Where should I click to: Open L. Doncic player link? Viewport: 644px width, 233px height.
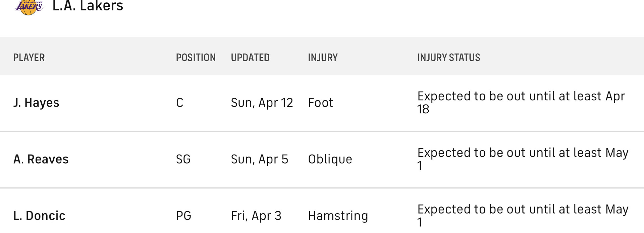click(x=39, y=216)
